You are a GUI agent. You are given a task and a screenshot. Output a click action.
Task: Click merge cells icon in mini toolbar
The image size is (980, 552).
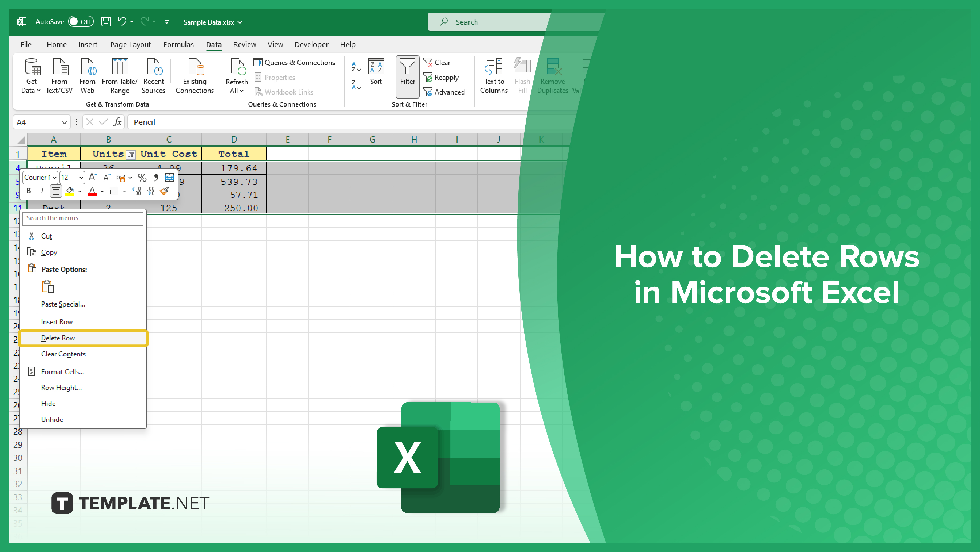[x=170, y=177]
